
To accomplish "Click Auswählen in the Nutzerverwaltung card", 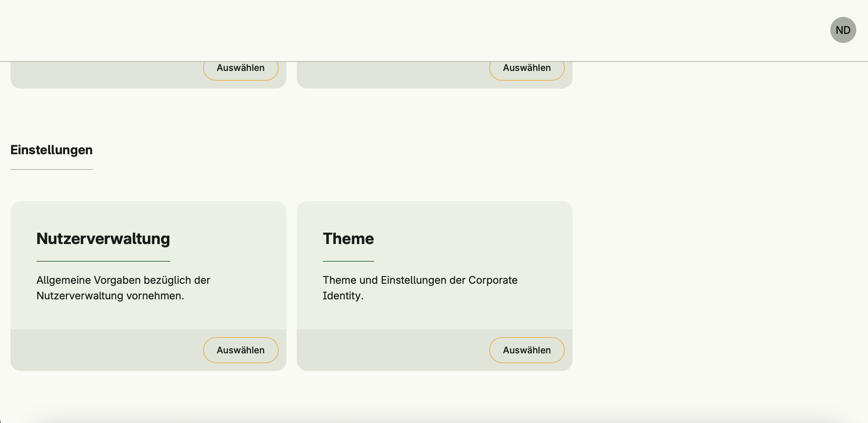I will [241, 350].
